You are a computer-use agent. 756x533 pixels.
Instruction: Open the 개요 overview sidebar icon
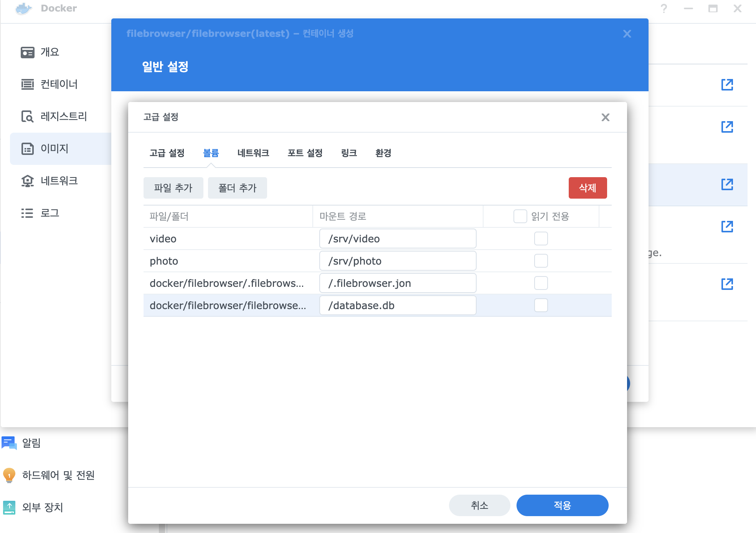pos(28,52)
